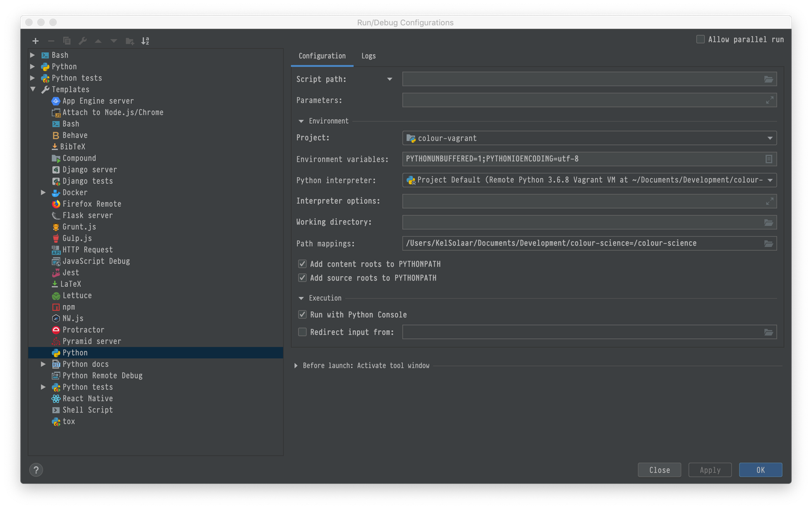Toggle Add content roots to PYTHONPATH
Viewport: 812px width, 509px height.
coord(303,264)
